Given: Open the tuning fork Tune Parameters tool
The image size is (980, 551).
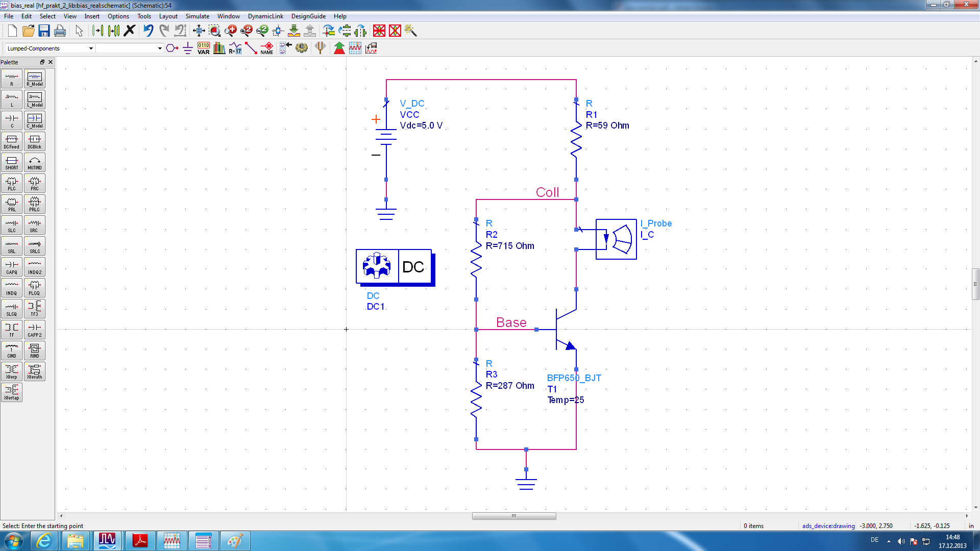Looking at the screenshot, I should tap(320, 48).
